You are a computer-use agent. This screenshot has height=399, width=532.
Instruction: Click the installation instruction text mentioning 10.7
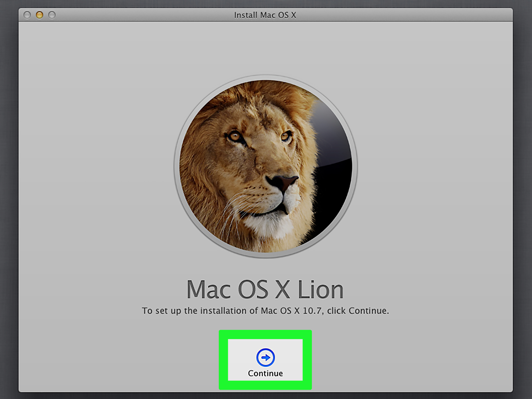pos(265,311)
